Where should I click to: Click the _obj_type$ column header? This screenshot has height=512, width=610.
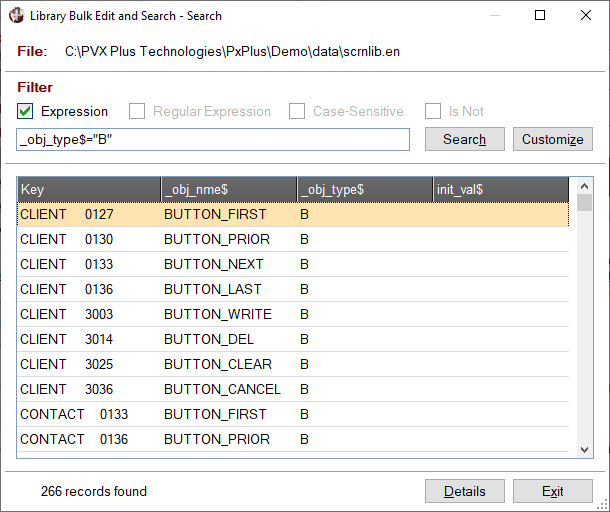pyautogui.click(x=364, y=189)
